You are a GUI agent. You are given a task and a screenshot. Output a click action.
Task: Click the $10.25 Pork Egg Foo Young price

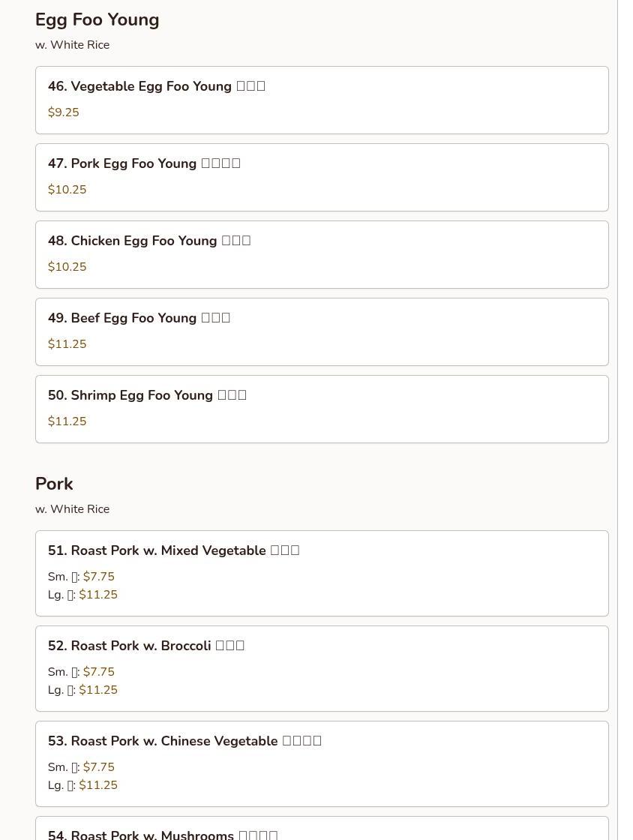point(67,190)
